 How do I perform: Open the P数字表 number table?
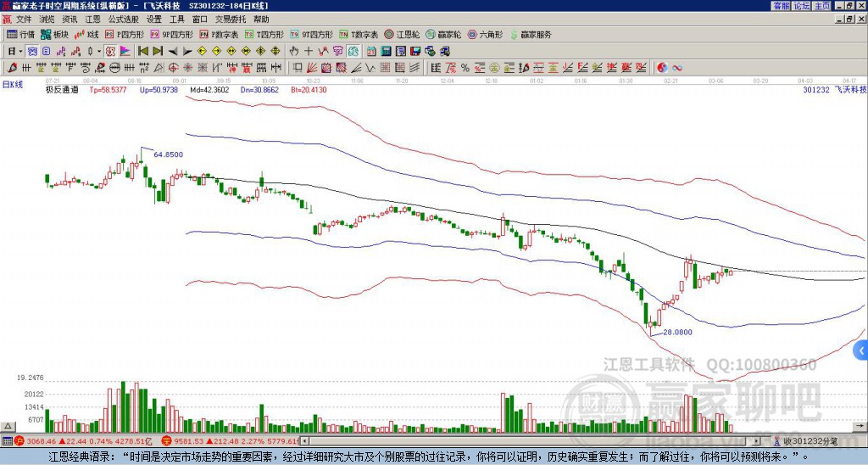[219, 34]
